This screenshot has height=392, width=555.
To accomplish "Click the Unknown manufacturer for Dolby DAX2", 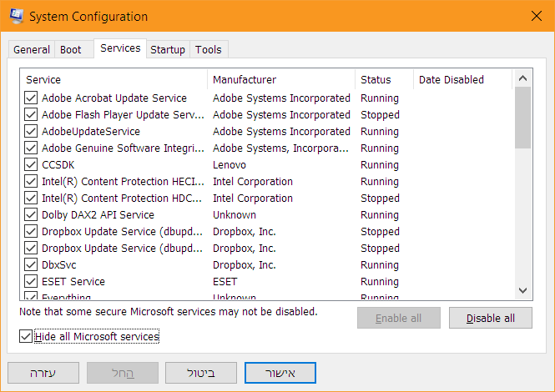I will tap(235, 214).
